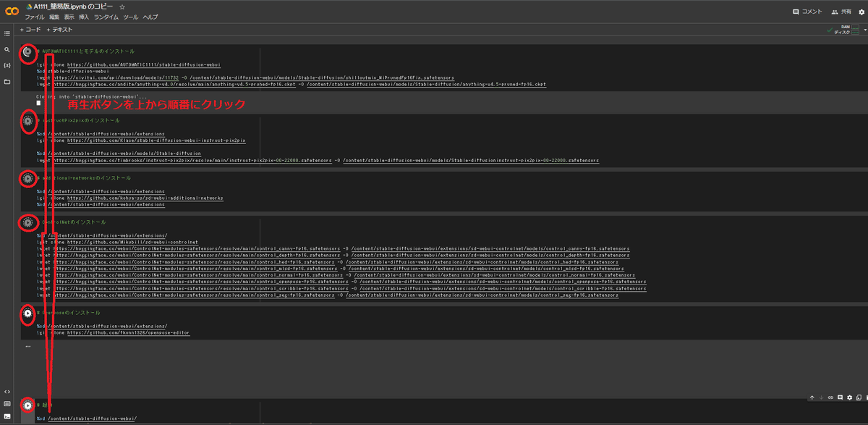
Task: Open the 挿入 menu
Action: tap(84, 17)
